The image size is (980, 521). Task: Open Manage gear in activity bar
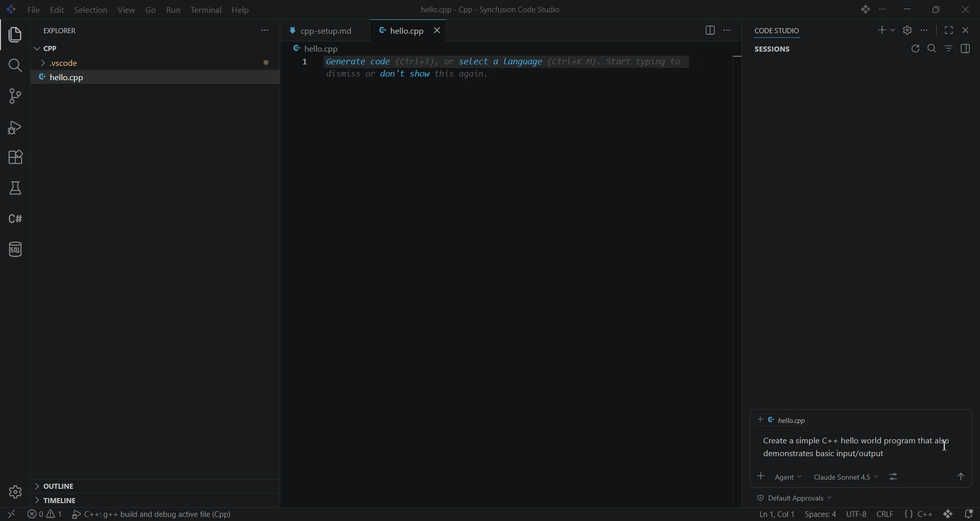point(15,492)
